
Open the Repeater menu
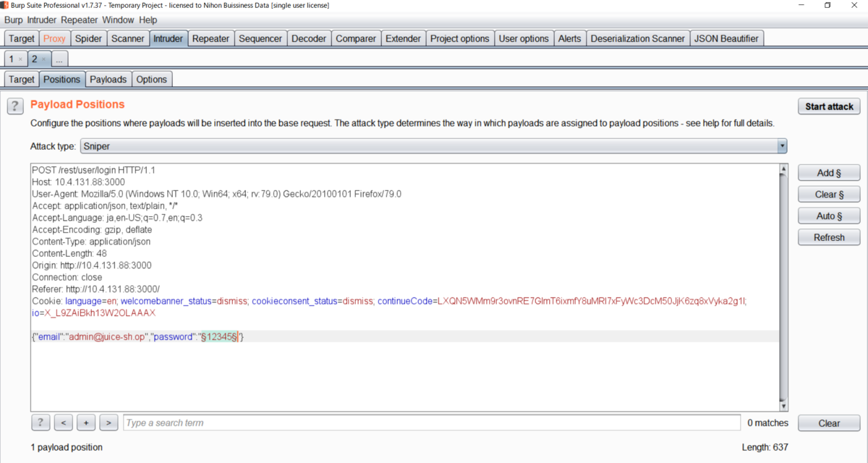pos(80,20)
